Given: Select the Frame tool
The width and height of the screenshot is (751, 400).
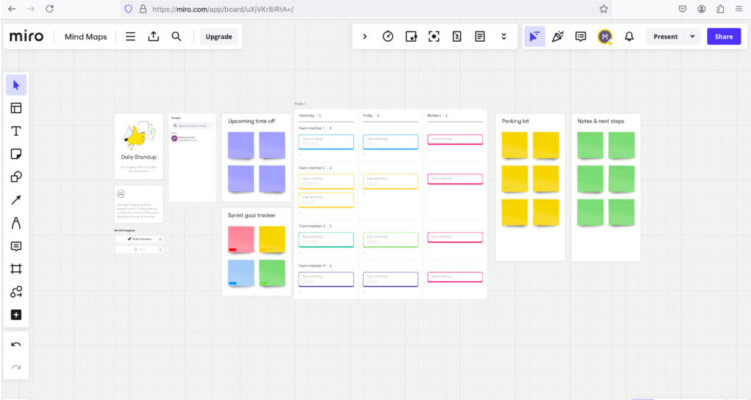Looking at the screenshot, I should point(16,269).
